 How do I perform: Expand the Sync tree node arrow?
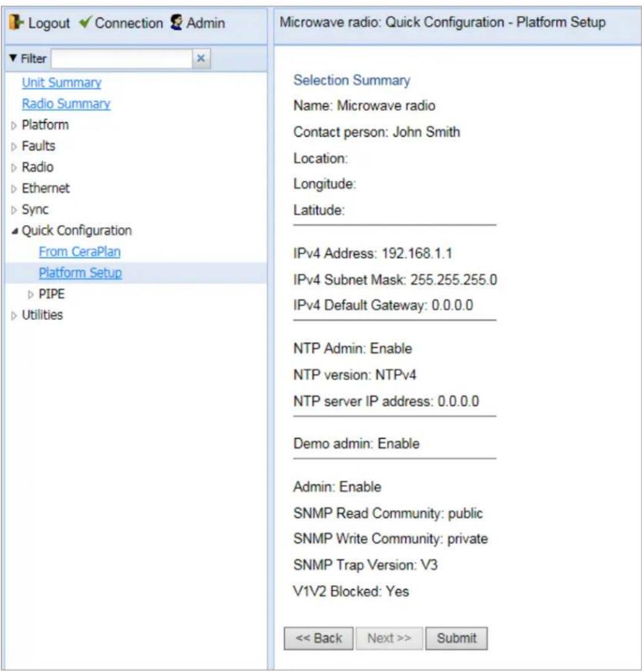pyautogui.click(x=14, y=210)
